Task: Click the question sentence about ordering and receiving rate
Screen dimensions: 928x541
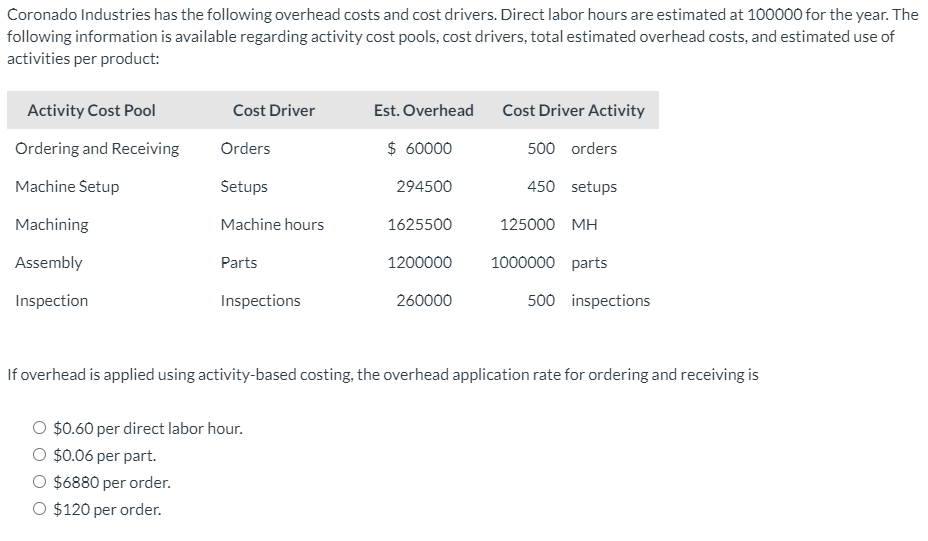Action: (382, 375)
